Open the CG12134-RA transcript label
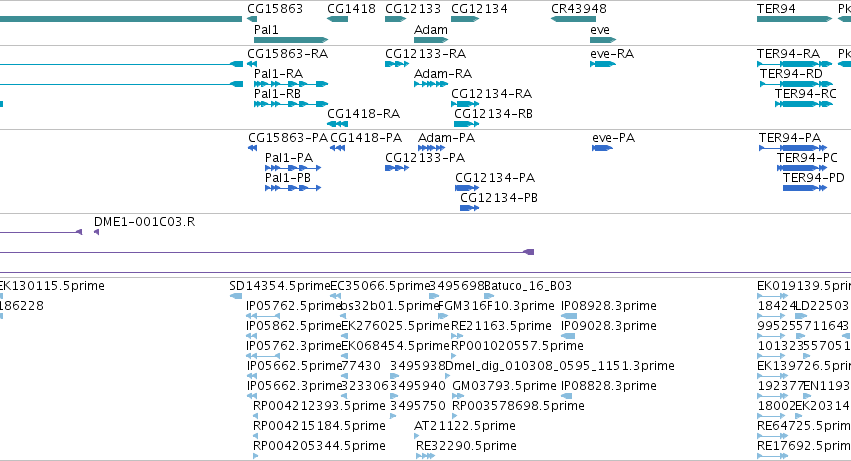Viewport: 851px width, 461px height. pos(491,93)
